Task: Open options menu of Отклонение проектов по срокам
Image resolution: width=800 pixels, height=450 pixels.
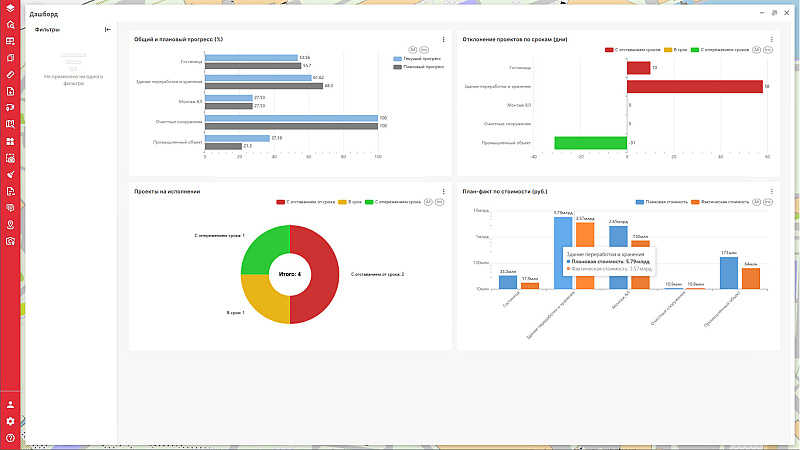Action: pyautogui.click(x=771, y=39)
